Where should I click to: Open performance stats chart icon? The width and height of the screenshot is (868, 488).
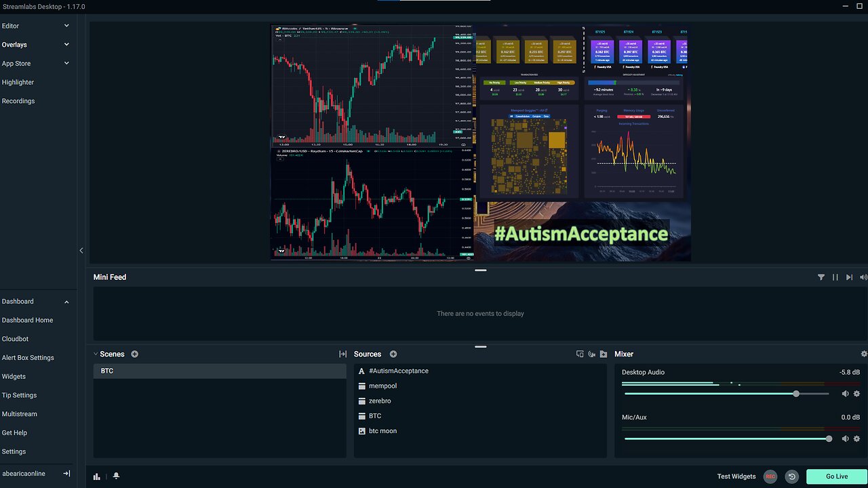(97, 476)
